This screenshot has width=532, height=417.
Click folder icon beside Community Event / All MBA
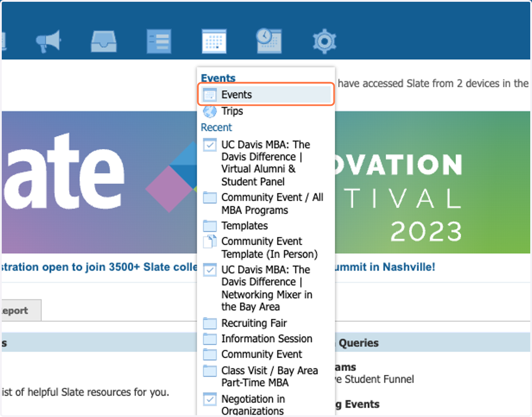tap(210, 197)
